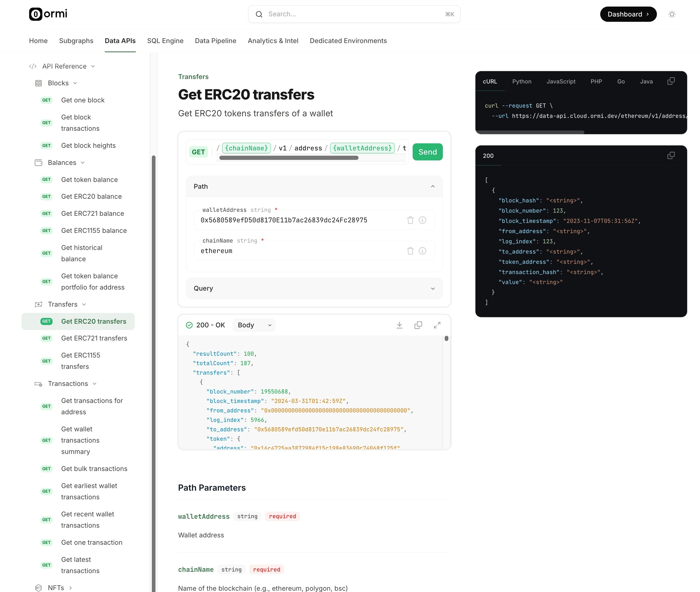Toggle the light/dark theme sun icon
Screen dimensions: 700x592
click(672, 14)
